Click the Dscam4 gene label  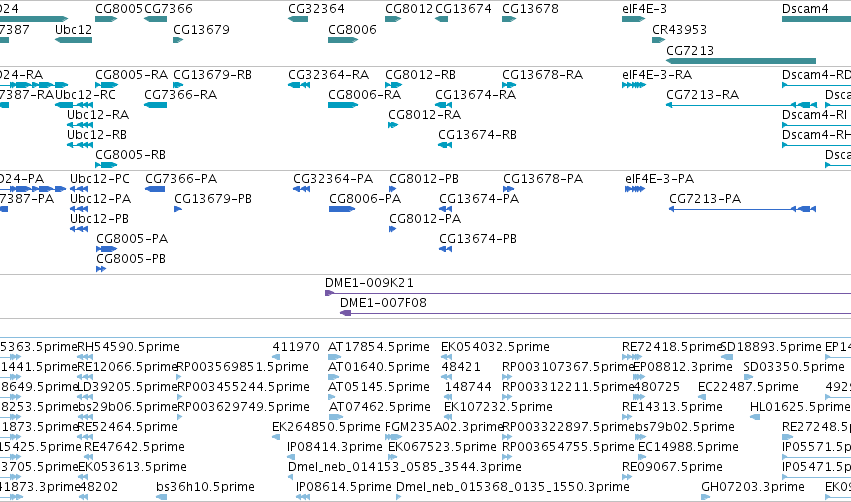pos(805,9)
